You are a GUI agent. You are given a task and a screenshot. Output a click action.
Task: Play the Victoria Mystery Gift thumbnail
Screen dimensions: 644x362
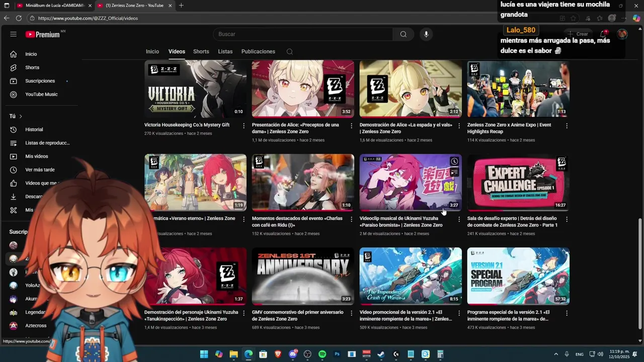tap(195, 89)
